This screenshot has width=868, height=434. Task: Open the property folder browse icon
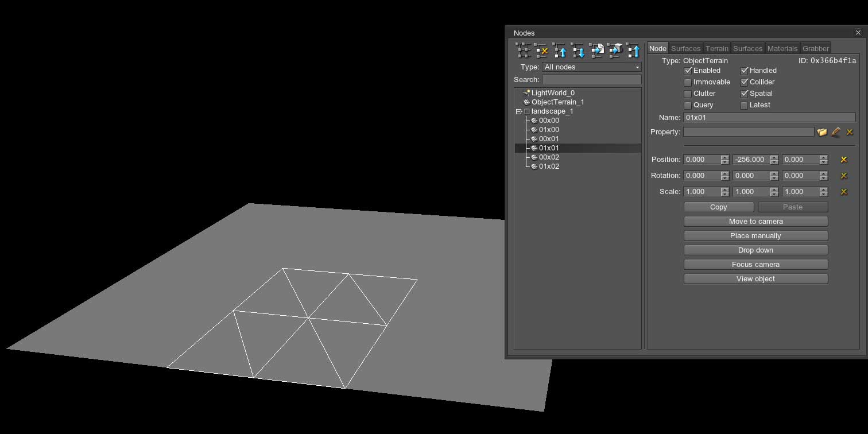click(x=822, y=132)
